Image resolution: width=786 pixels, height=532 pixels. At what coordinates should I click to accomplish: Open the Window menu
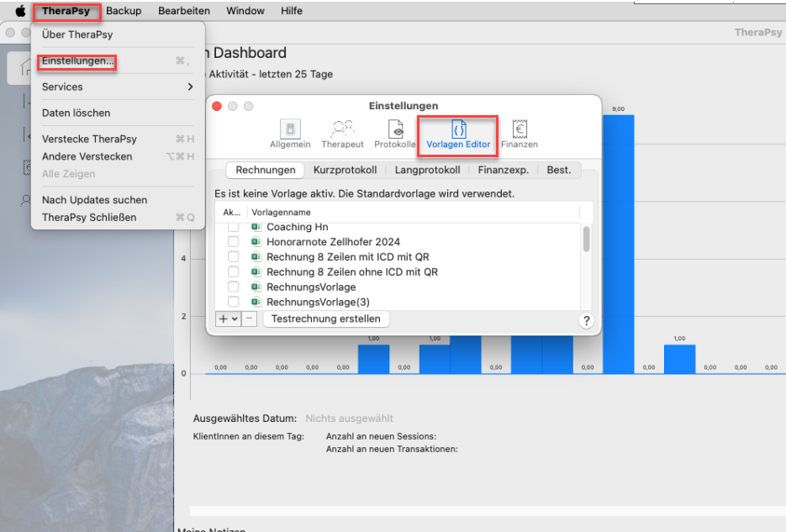(245, 11)
